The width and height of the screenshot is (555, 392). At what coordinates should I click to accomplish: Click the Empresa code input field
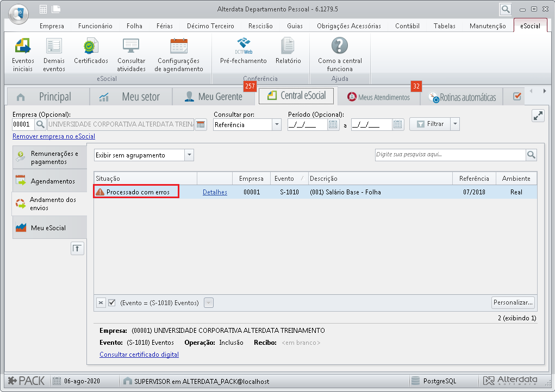tap(23, 124)
